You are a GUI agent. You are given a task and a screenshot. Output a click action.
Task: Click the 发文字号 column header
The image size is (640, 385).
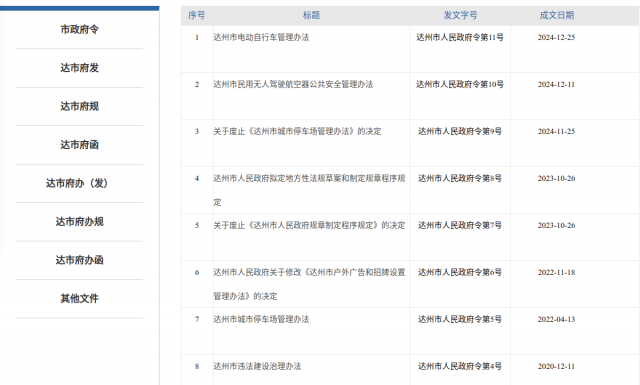click(x=460, y=16)
